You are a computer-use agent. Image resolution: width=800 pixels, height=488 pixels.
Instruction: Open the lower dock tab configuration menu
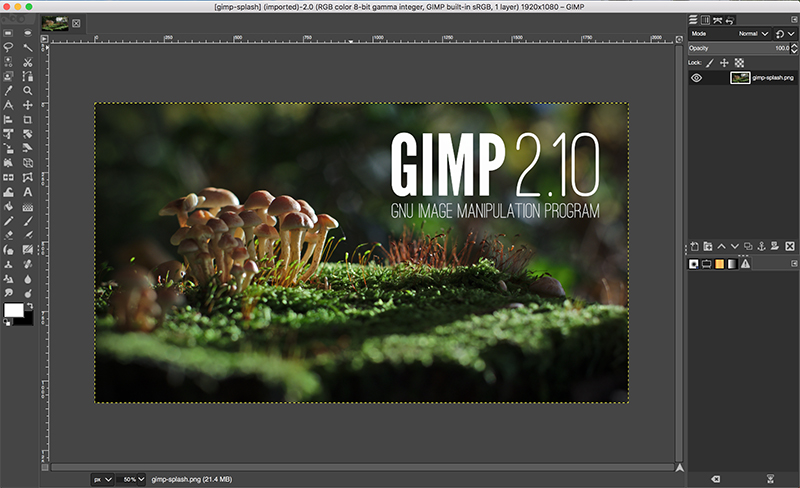coord(794,263)
